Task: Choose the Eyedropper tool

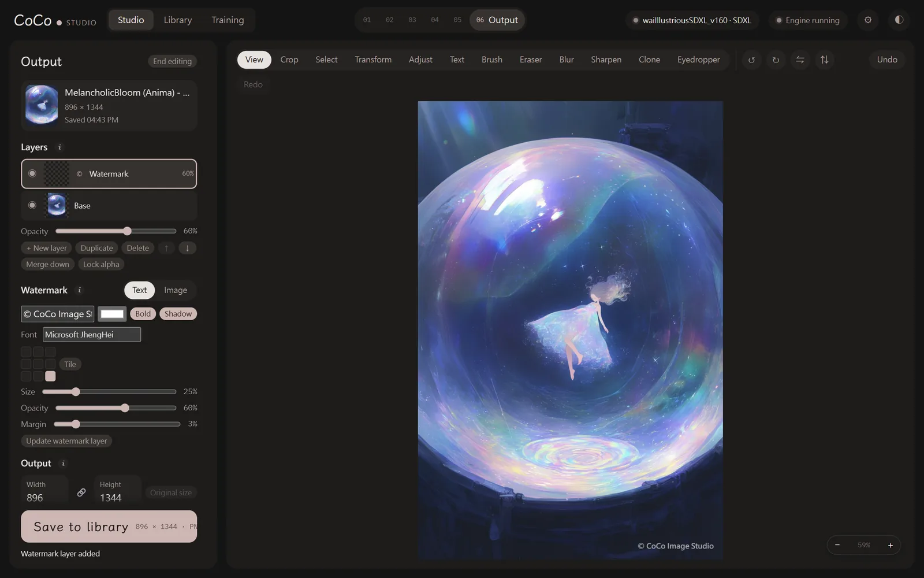Action: pos(698,60)
